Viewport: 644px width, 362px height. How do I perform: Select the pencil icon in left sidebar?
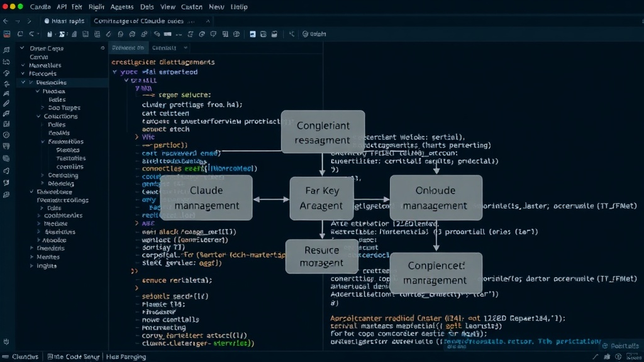click(6, 104)
